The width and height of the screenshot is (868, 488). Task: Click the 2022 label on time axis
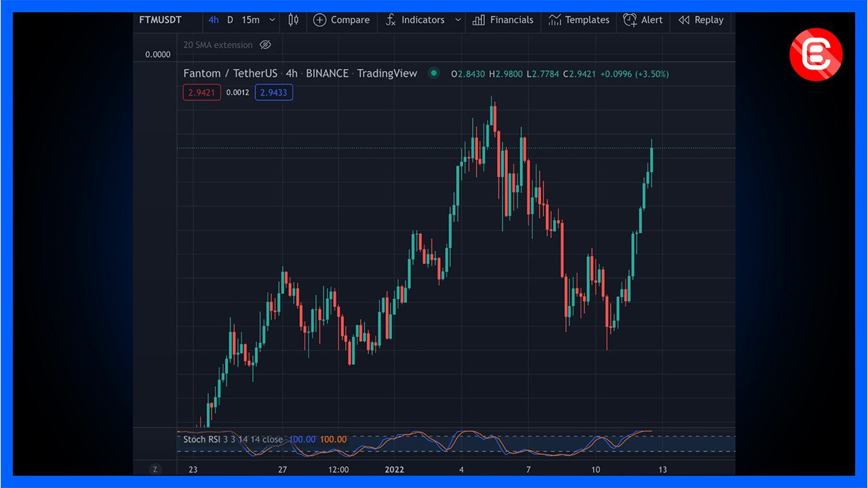[x=395, y=470]
